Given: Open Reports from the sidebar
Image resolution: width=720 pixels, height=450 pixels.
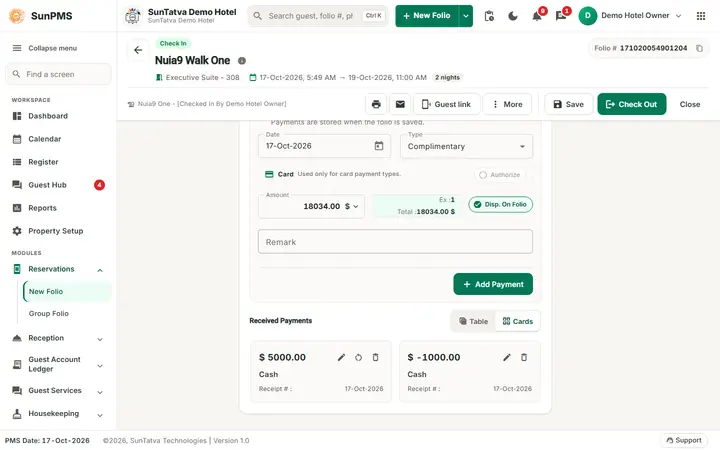Looking at the screenshot, I should coord(58,208).
